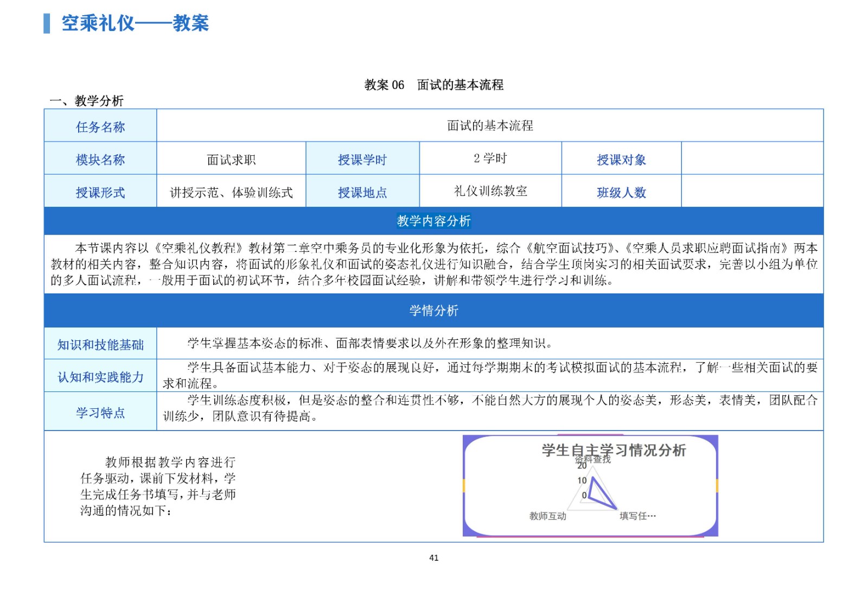868x614 pixels.
Task: Click the 资料查找 radar axis label
Action: point(593,459)
